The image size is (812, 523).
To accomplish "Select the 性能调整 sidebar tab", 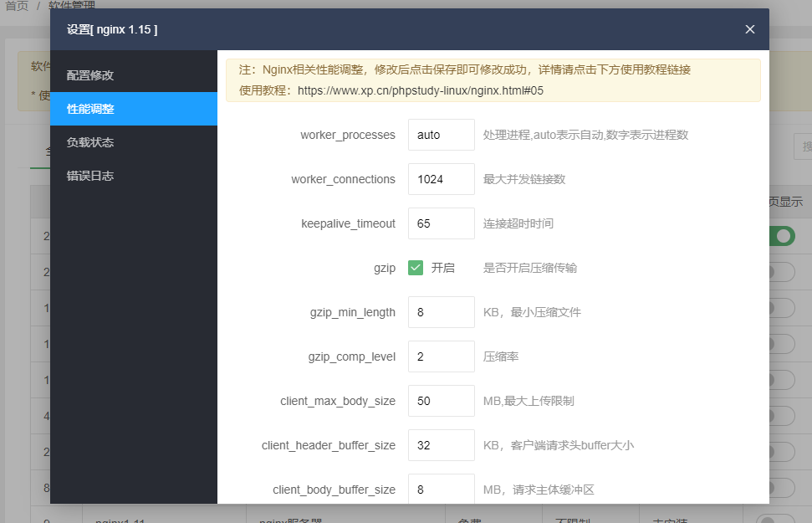I will point(90,109).
